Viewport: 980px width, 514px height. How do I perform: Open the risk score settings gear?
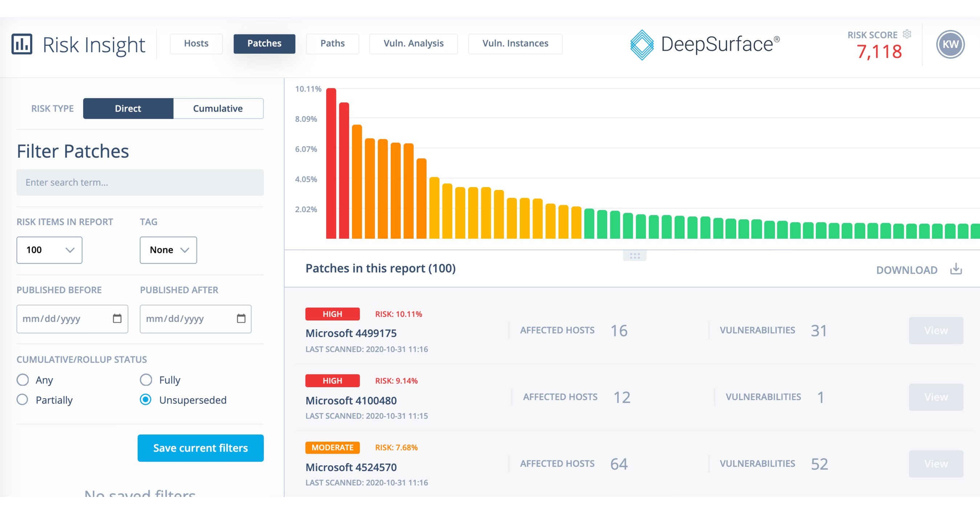point(907,34)
